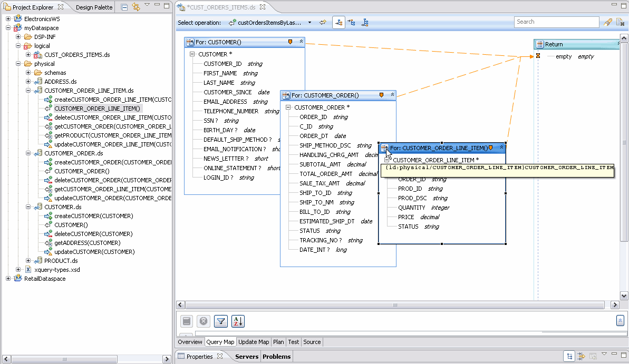Expand the ADDRESS.ds node
Screen dimensions: 629x364
(28, 81)
